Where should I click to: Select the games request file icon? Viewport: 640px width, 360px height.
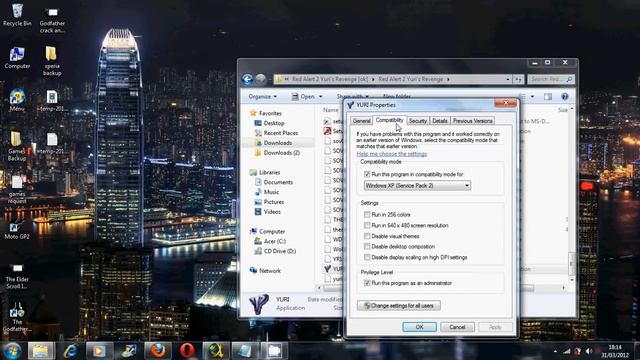tap(17, 190)
